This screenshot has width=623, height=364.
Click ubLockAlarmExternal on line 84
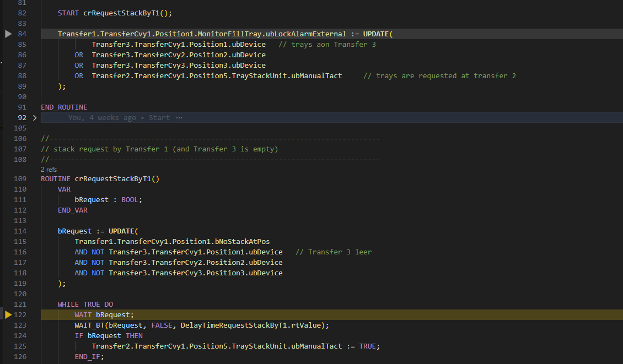(305, 34)
